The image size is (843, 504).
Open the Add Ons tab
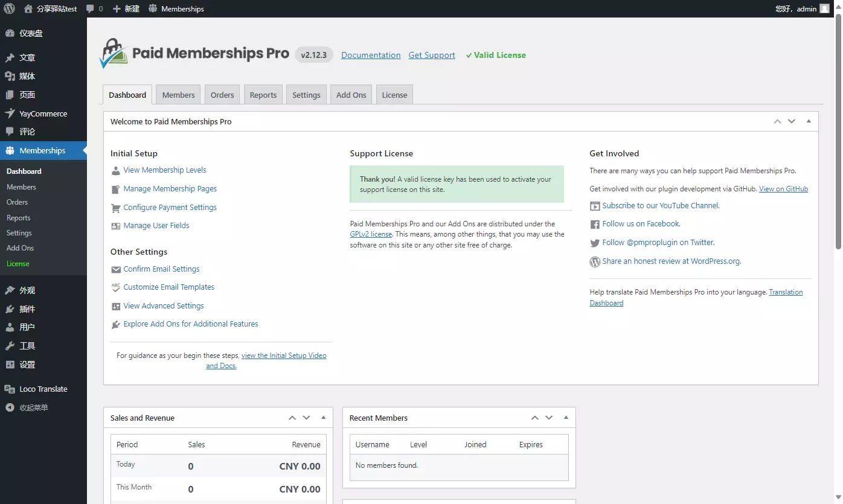pos(351,95)
